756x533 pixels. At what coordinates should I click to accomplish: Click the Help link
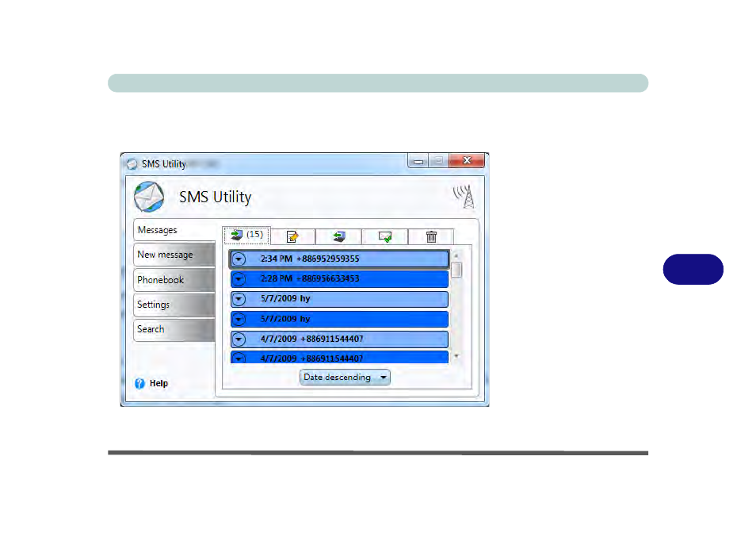158,383
